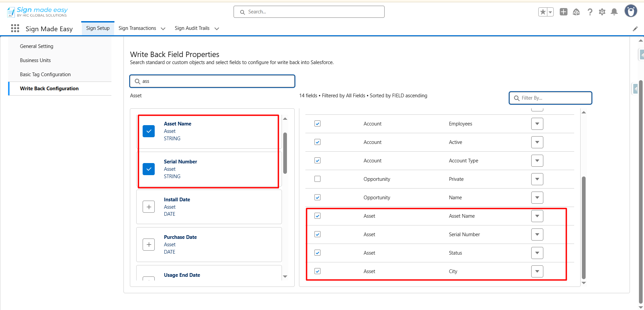Add the Install Date field with plus button
The image size is (644, 310).
(x=149, y=207)
